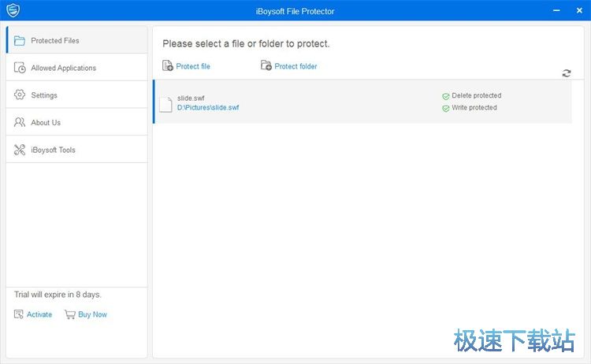This screenshot has height=364, width=591.
Task: Minimize the iBoysoft File Protector window
Action: (556, 10)
